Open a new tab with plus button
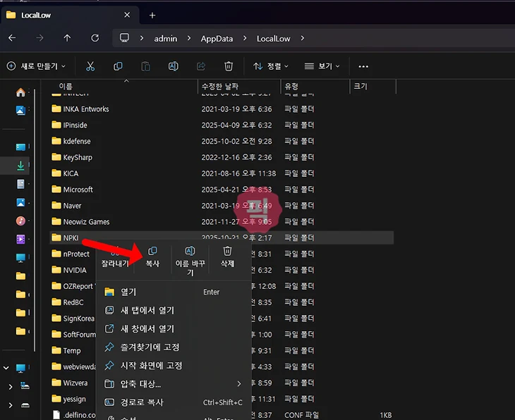 pos(152,15)
